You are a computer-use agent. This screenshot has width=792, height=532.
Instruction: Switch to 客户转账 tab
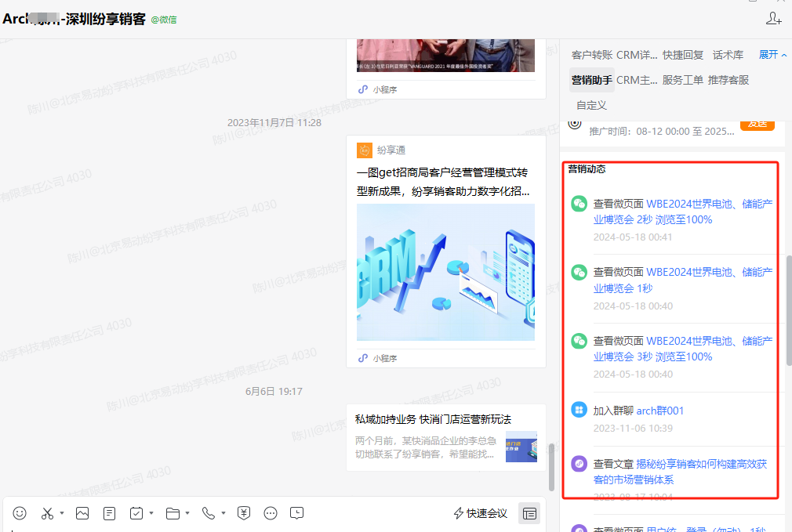tap(592, 55)
